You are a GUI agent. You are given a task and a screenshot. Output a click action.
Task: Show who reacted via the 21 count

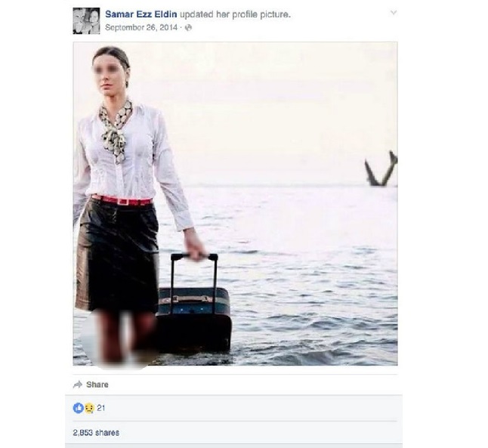point(100,408)
